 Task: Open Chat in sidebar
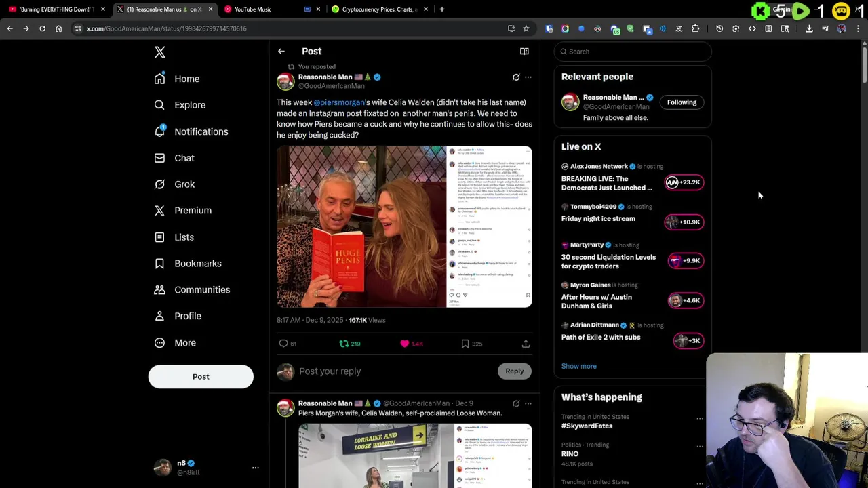pyautogui.click(x=174, y=158)
